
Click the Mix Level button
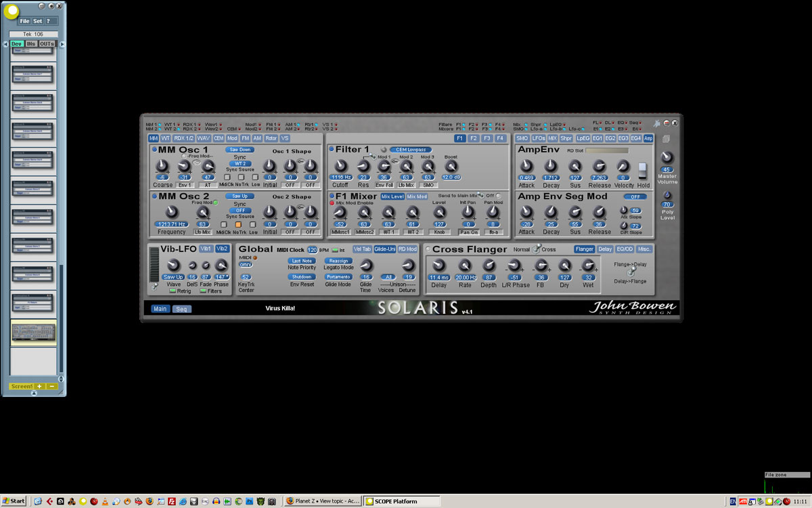(392, 196)
